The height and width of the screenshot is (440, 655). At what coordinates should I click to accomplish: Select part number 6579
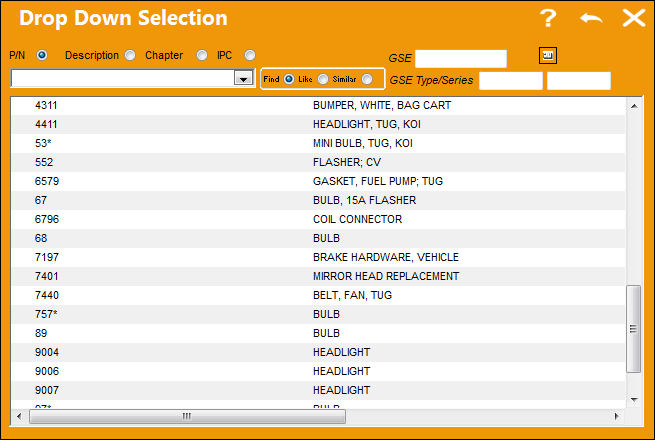point(47,181)
